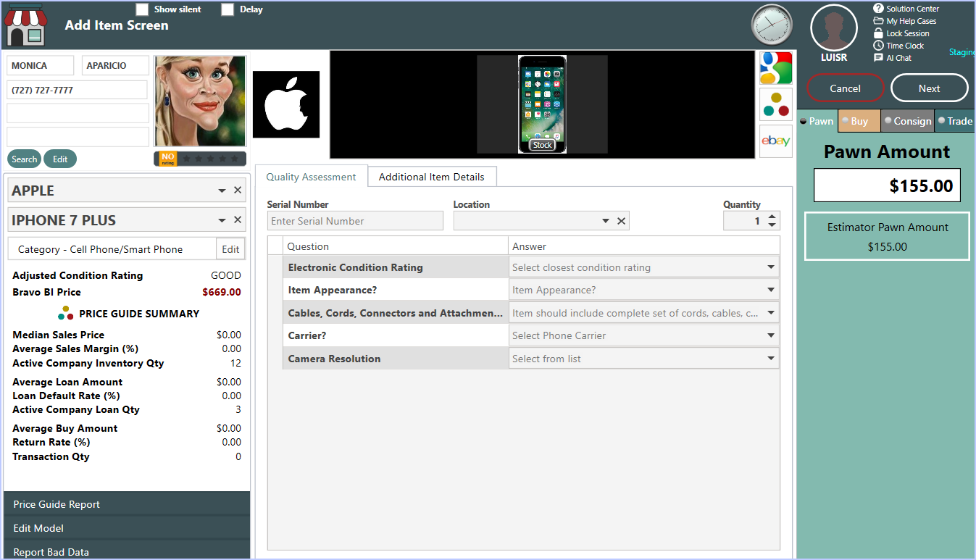Image resolution: width=976 pixels, height=560 pixels.
Task: Click the customer Search button
Action: click(x=24, y=159)
